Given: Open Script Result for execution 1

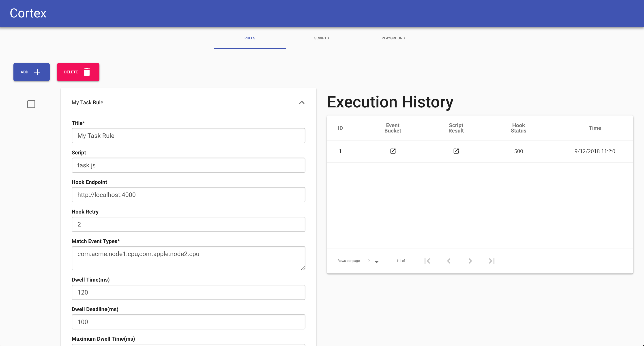Looking at the screenshot, I should (x=456, y=151).
